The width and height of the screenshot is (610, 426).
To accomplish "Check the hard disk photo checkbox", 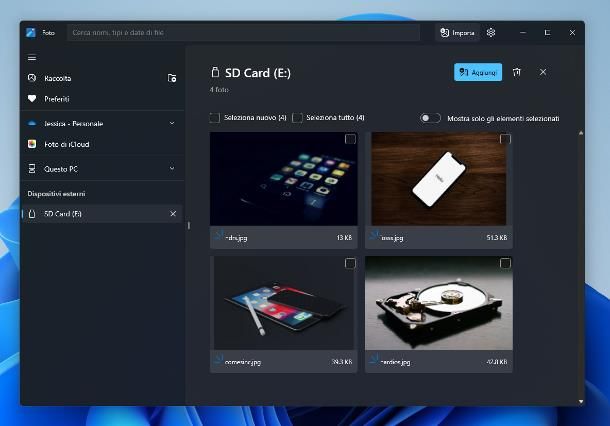I will (505, 263).
